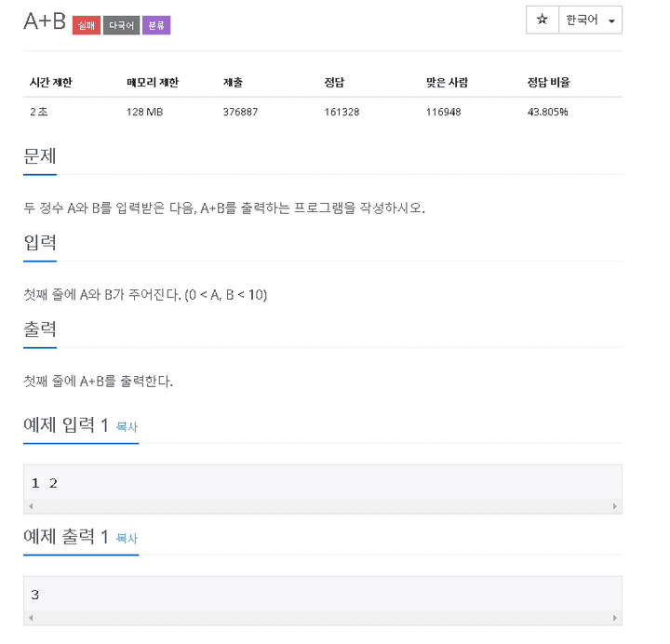Click 복사 link next to 예제 입력 1

pos(127,426)
